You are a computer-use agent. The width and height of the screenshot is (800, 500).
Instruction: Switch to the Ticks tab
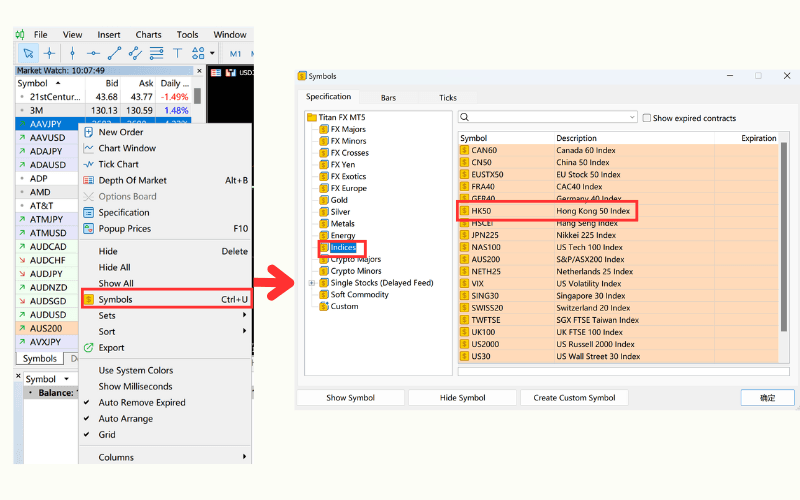(448, 98)
